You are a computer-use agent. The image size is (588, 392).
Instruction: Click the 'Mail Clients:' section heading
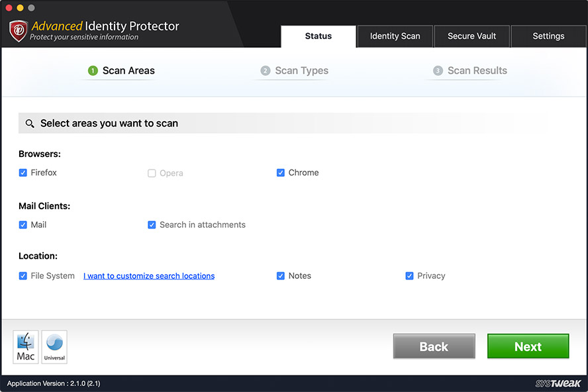click(44, 206)
